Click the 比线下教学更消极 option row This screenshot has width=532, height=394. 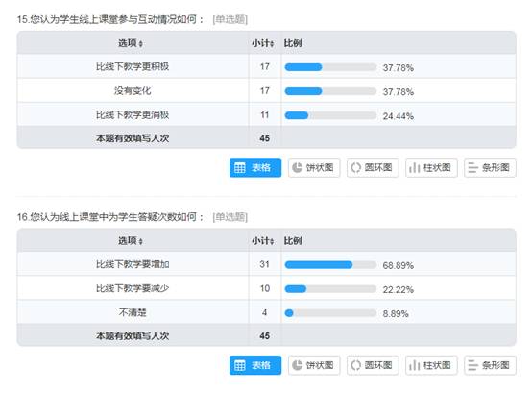coord(266,114)
